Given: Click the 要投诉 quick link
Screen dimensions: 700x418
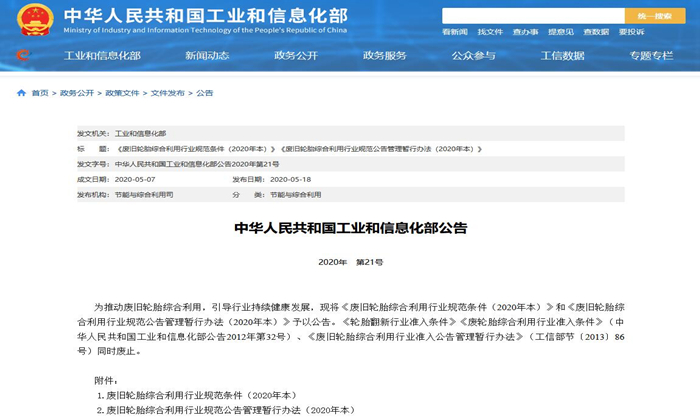Looking at the screenshot, I should tap(631, 32).
